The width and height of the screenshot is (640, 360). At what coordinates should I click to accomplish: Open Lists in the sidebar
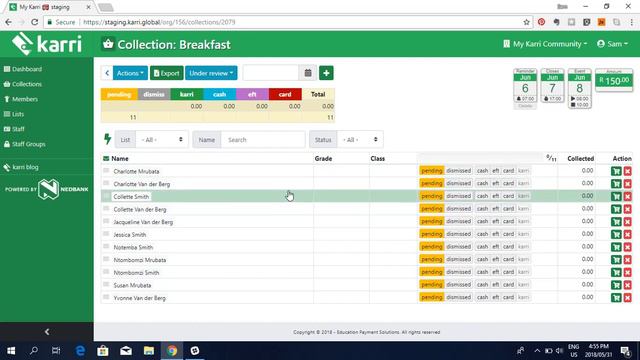[14, 114]
